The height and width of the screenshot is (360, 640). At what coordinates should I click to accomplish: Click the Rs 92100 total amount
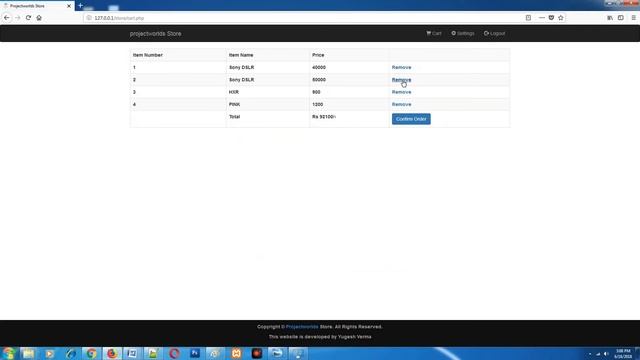324,117
